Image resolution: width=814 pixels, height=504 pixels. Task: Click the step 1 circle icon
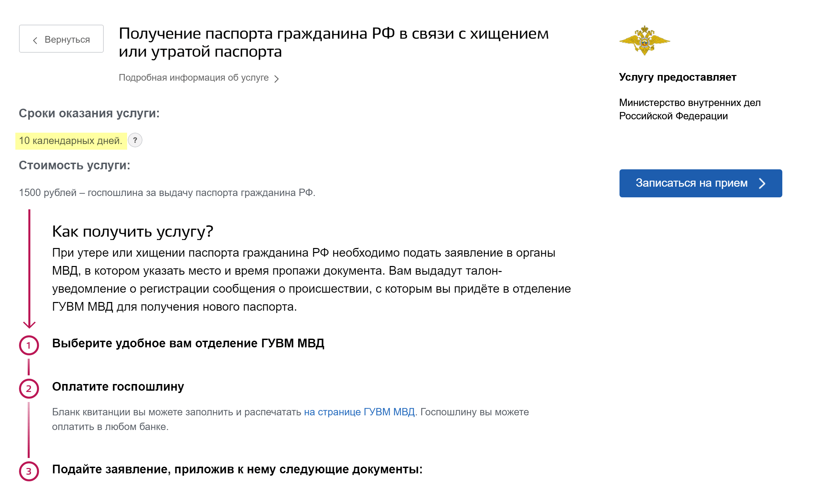click(29, 345)
